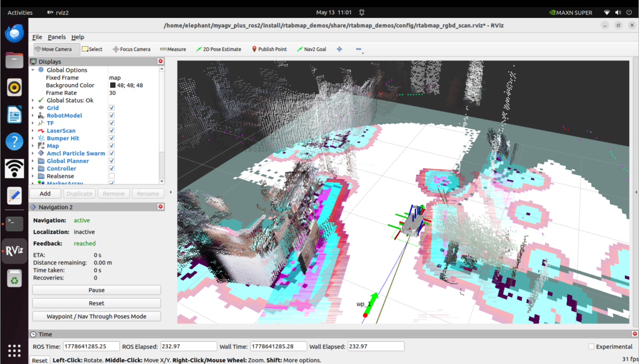Select the Move Camera tool

(53, 49)
